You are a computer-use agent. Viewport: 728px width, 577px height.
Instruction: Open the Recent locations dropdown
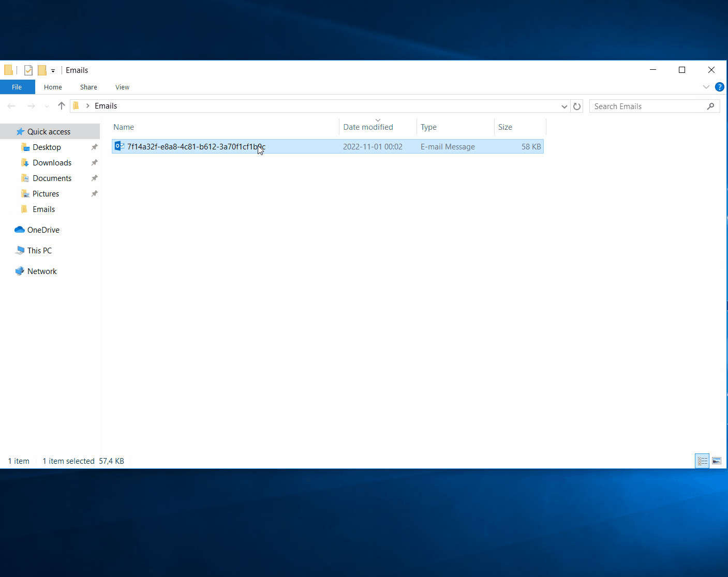tap(47, 107)
